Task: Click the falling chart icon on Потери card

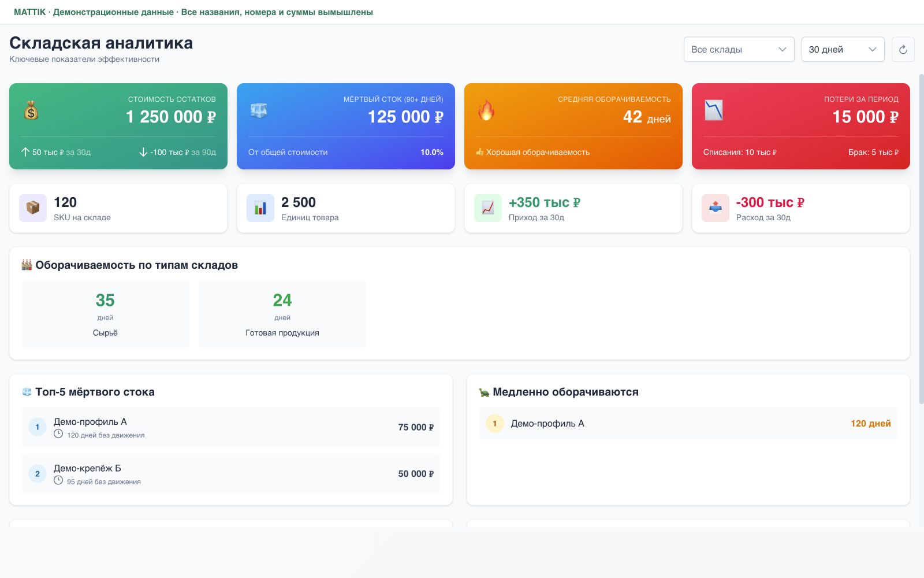Action: (x=714, y=110)
